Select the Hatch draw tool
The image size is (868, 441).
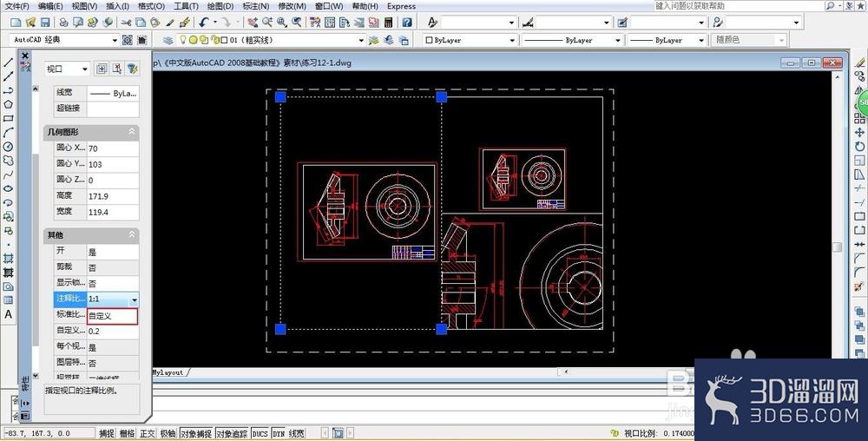9,259
